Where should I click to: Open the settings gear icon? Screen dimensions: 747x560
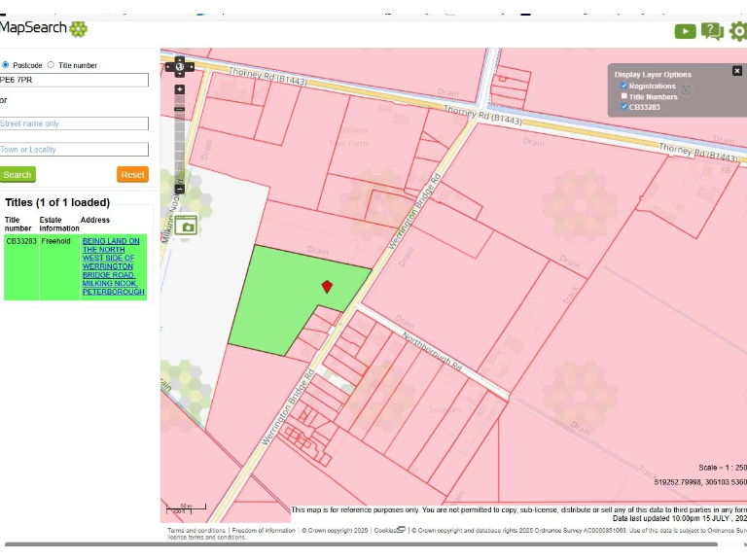(739, 31)
